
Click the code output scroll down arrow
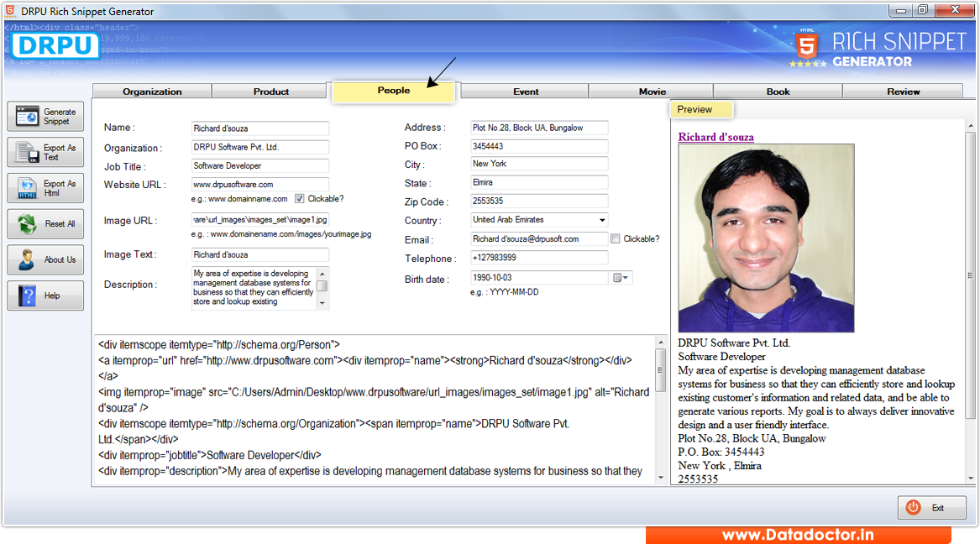[661, 478]
